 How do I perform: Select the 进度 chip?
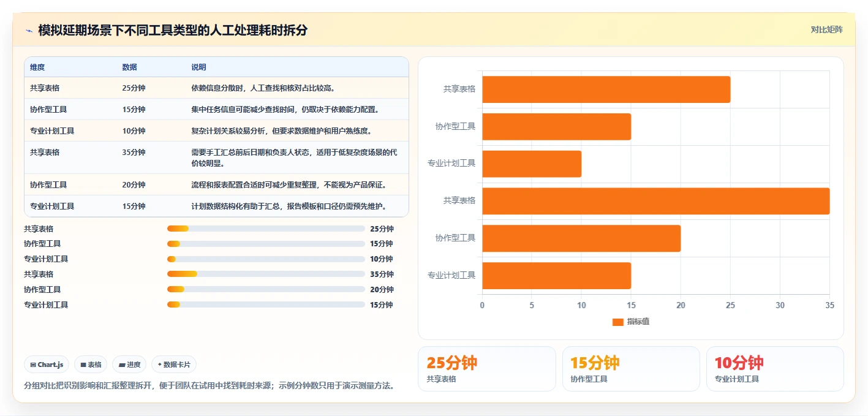point(129,365)
